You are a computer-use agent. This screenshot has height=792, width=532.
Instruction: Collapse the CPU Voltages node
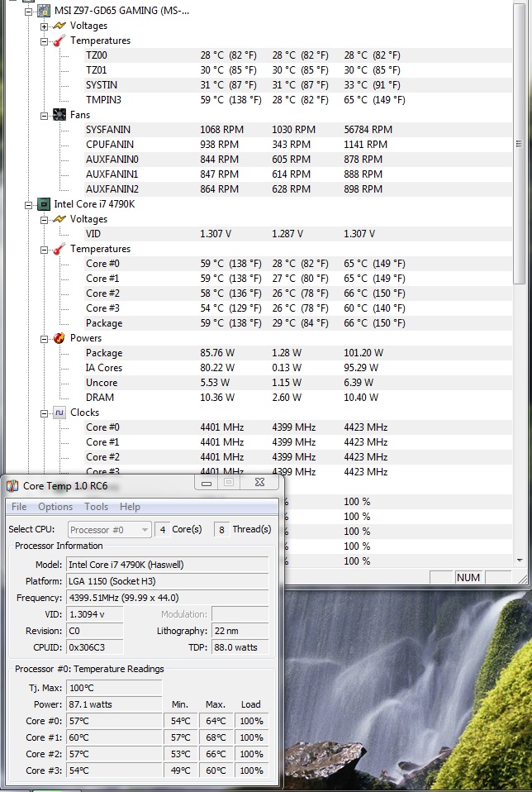[x=45, y=220]
